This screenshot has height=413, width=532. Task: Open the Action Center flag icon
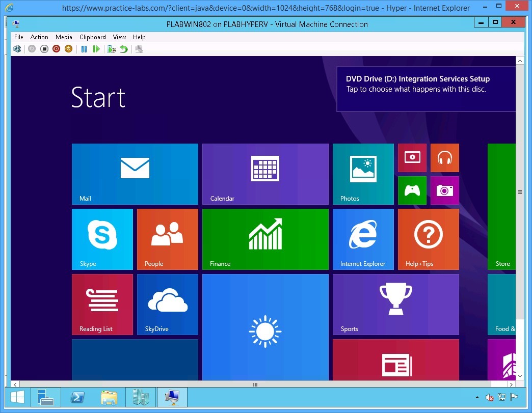point(514,397)
